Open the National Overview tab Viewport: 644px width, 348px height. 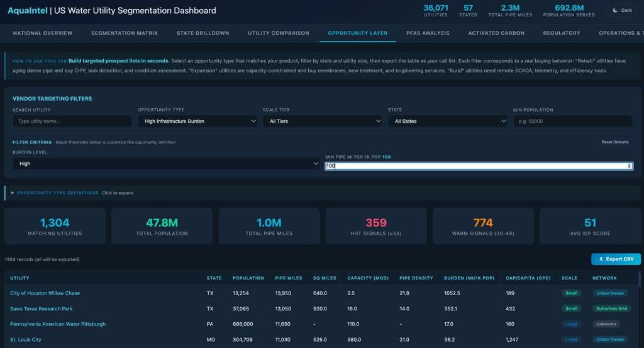(43, 33)
